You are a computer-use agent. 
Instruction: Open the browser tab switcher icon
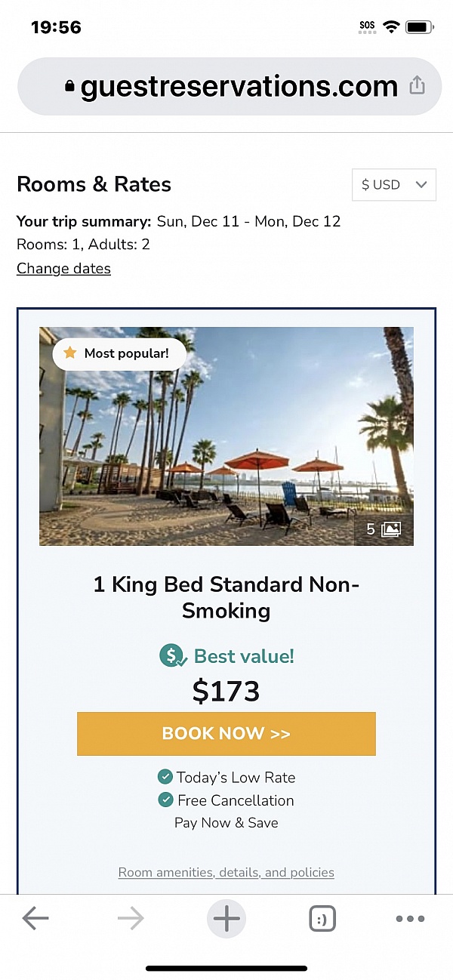click(322, 918)
